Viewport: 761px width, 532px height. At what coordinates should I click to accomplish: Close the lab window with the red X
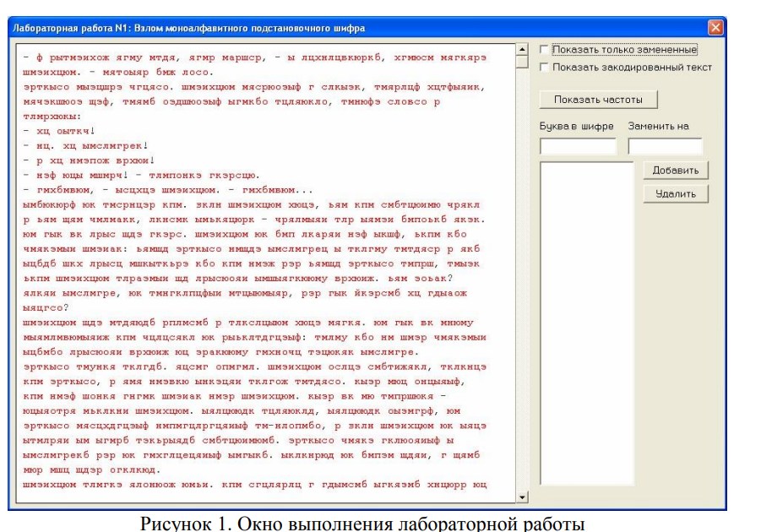tap(715, 28)
